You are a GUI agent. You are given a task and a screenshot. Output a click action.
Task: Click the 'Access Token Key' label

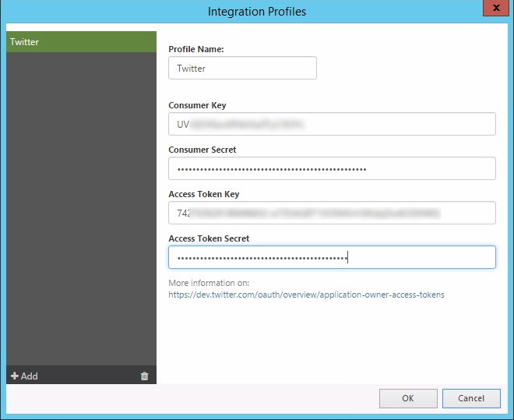[x=204, y=194]
